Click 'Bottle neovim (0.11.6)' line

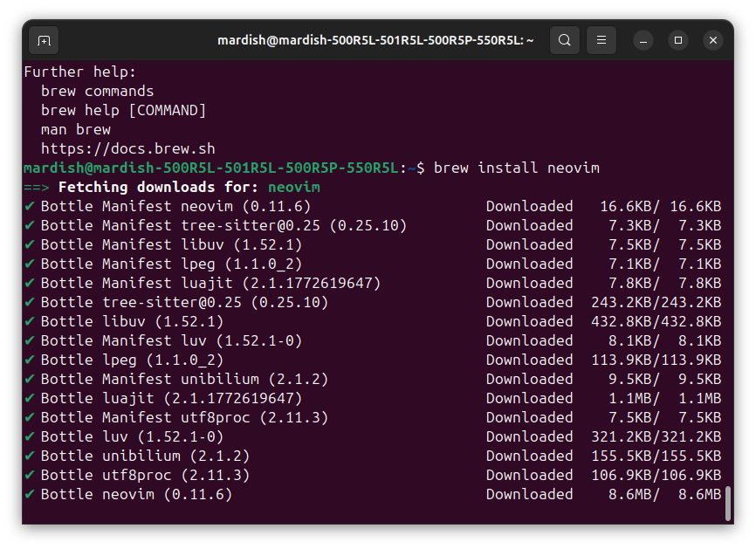[137, 495]
